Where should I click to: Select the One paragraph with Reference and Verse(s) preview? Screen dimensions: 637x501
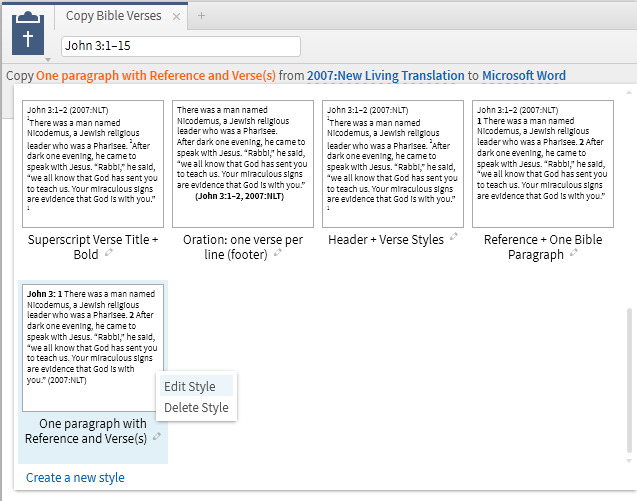pos(93,348)
